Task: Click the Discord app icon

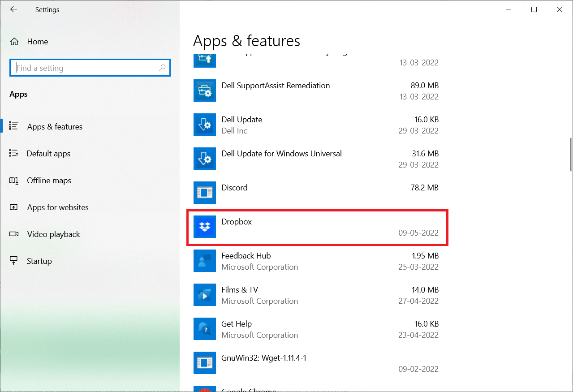Action: pyautogui.click(x=205, y=193)
